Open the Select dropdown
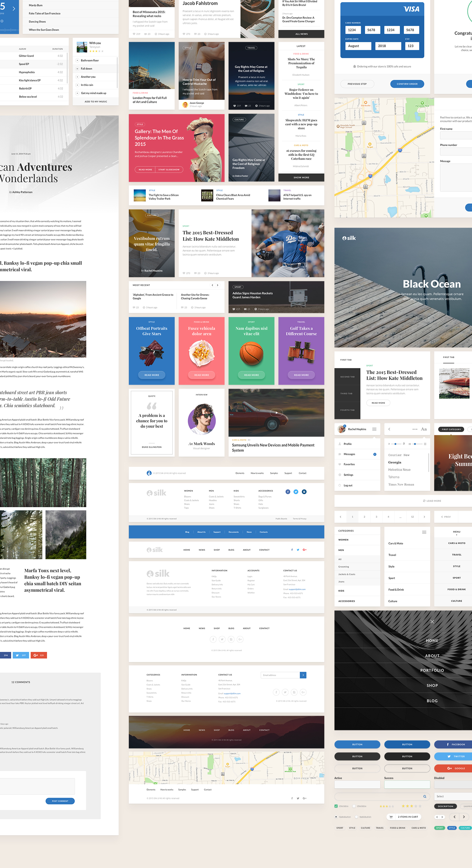 [x=453, y=796]
